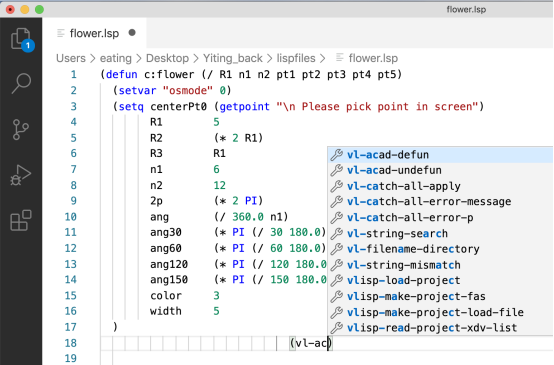Click the wrench icon beside vlisp-make-project-fas
The height and width of the screenshot is (365, 554).
pos(337,296)
